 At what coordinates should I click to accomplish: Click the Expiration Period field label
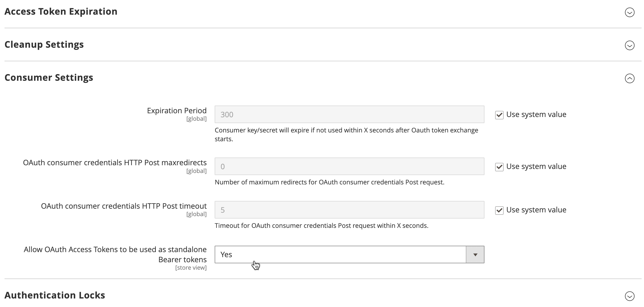point(177,111)
